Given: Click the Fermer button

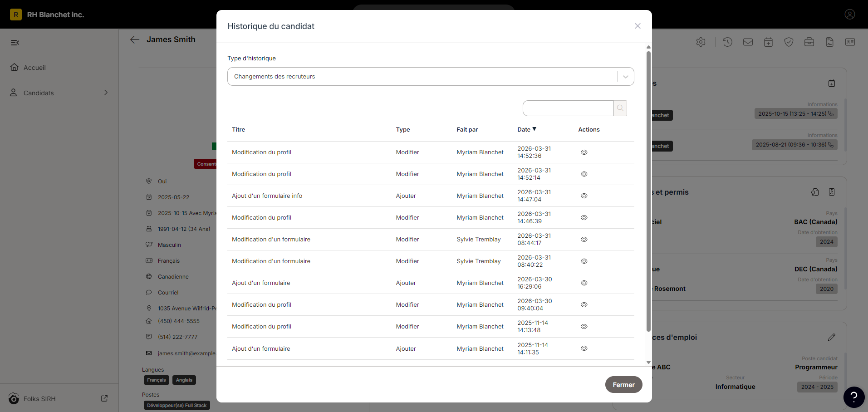Looking at the screenshot, I should click(x=623, y=385).
